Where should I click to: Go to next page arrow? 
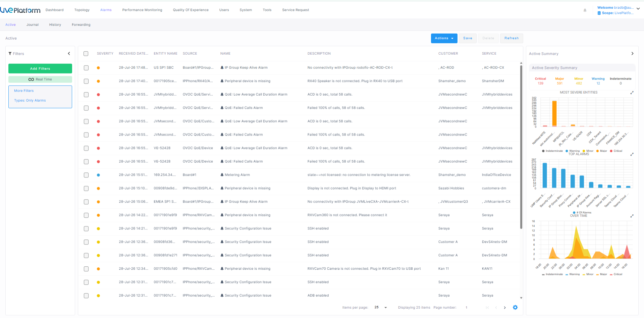click(x=505, y=308)
